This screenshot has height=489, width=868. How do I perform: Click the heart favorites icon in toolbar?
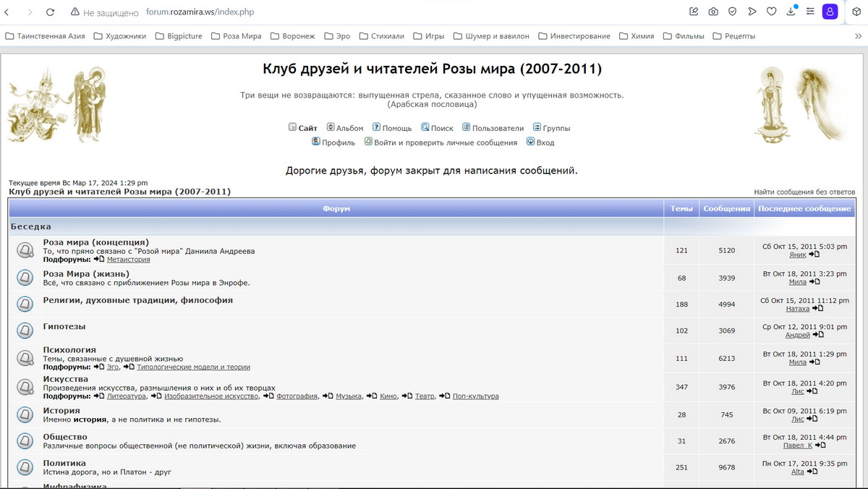click(772, 12)
